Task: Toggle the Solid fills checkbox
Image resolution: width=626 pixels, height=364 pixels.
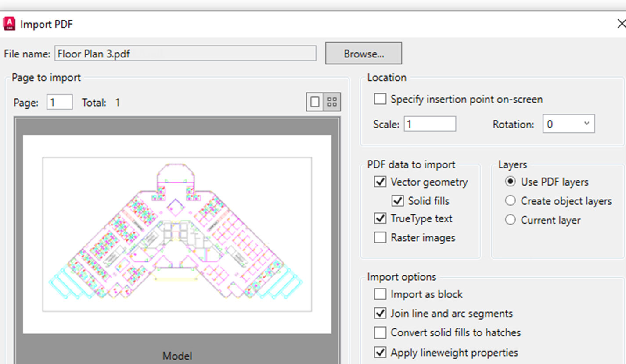Action: (398, 201)
